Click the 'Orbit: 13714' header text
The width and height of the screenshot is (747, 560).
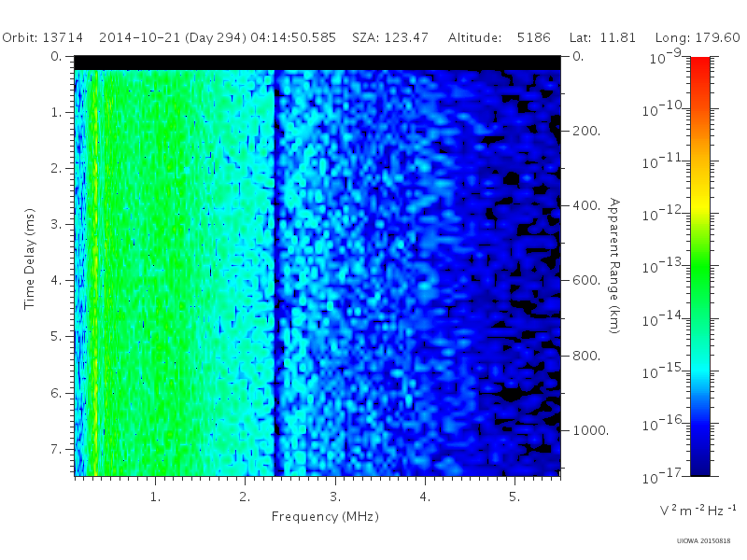[42, 37]
